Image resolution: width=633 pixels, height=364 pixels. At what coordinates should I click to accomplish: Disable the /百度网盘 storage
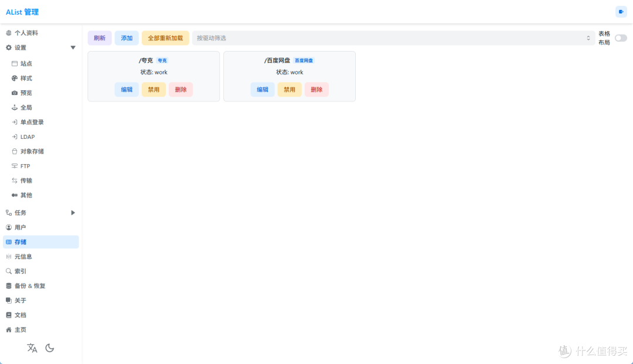click(290, 90)
